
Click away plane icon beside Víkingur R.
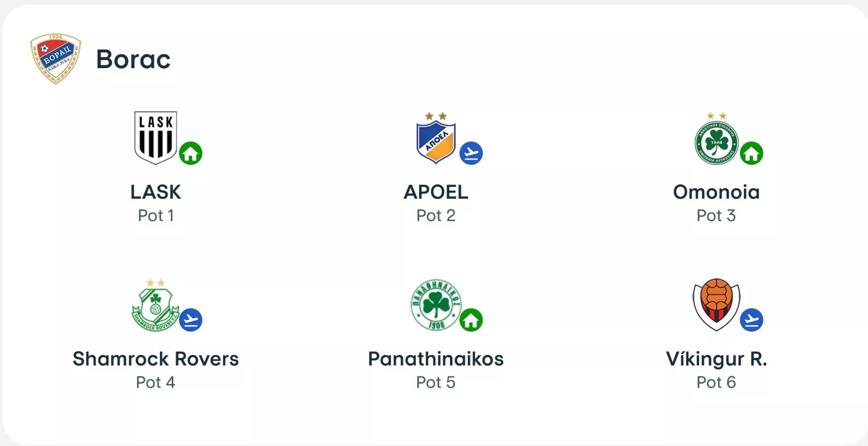click(752, 320)
